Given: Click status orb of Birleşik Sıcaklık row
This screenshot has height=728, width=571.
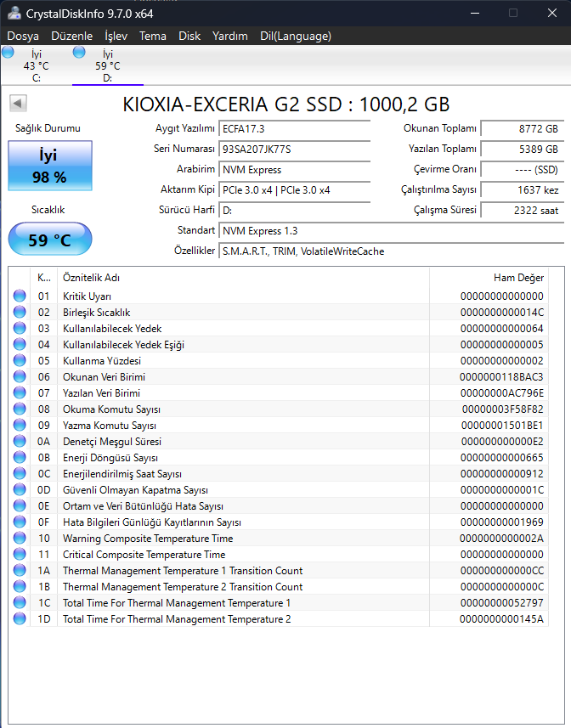Looking at the screenshot, I should tap(20, 312).
